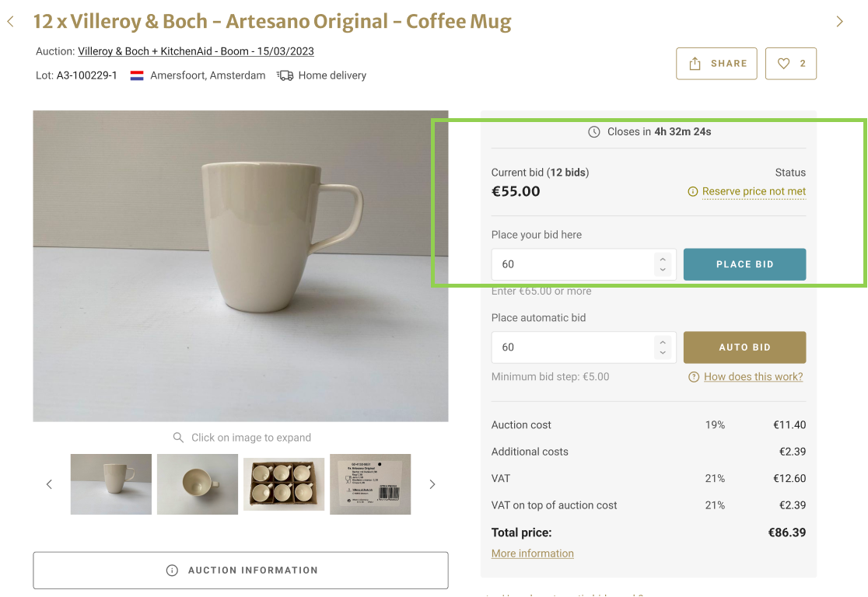Open the Auction Information panel
868x597 pixels.
(x=241, y=571)
